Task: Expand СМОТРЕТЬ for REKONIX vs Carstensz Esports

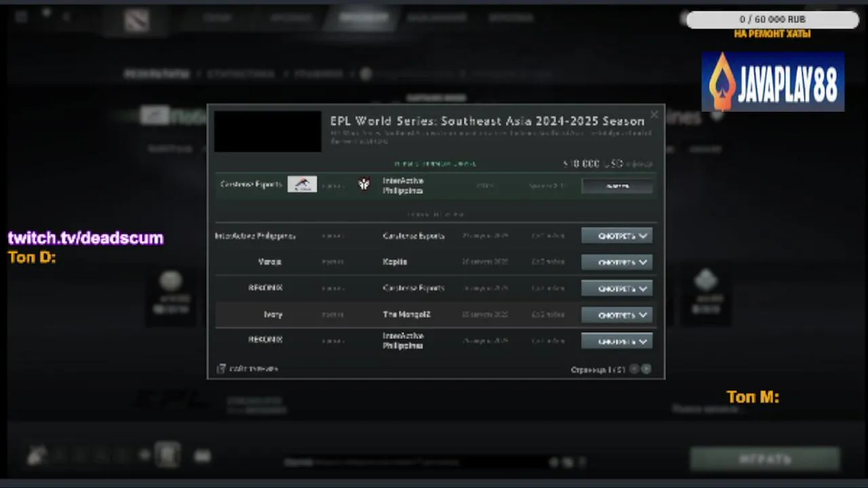Action: click(617, 289)
